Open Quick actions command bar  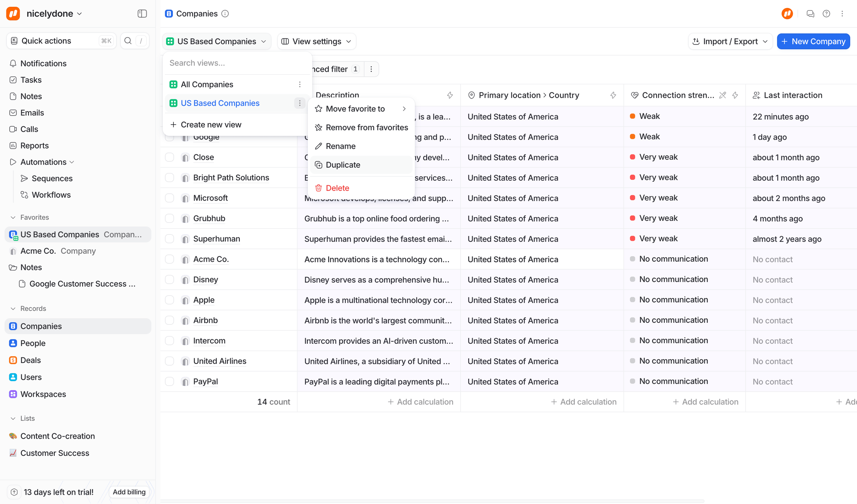[61, 41]
